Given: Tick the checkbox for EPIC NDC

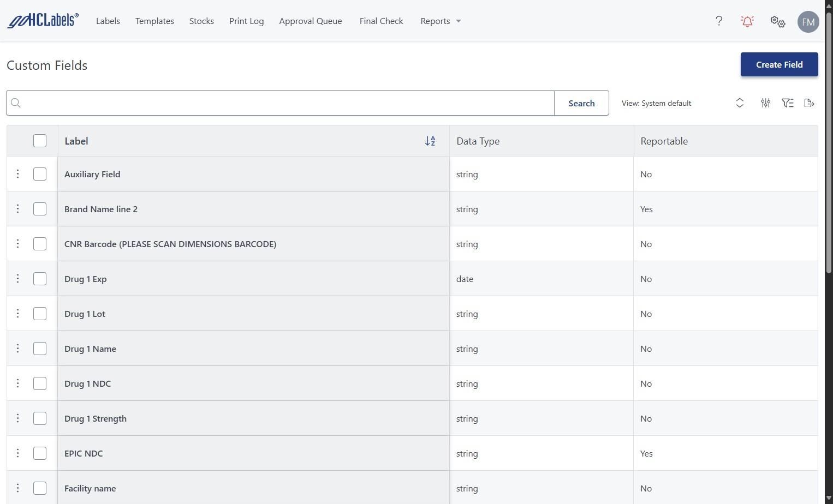Looking at the screenshot, I should (40, 453).
